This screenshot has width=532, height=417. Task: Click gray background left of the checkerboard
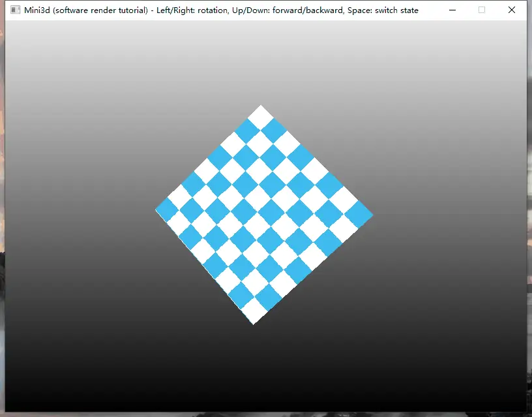(x=78, y=215)
